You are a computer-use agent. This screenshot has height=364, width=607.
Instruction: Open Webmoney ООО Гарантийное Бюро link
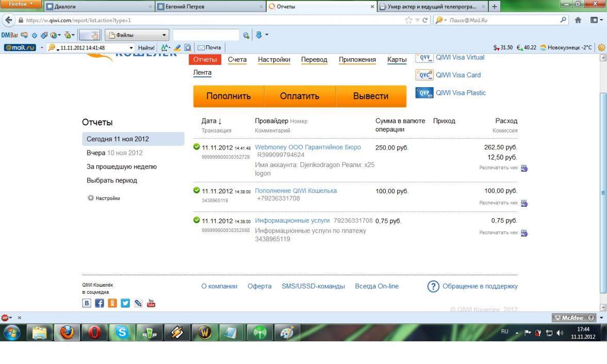click(308, 147)
